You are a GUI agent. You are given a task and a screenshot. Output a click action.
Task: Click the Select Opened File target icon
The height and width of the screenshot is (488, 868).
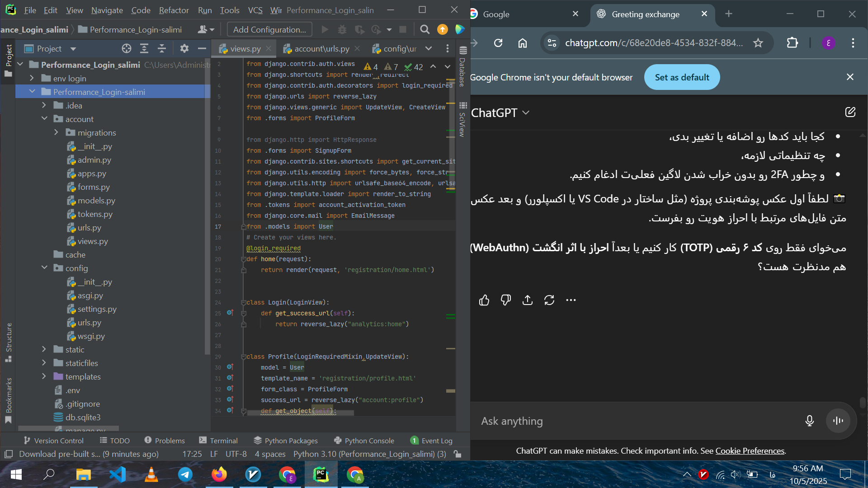[127, 48]
